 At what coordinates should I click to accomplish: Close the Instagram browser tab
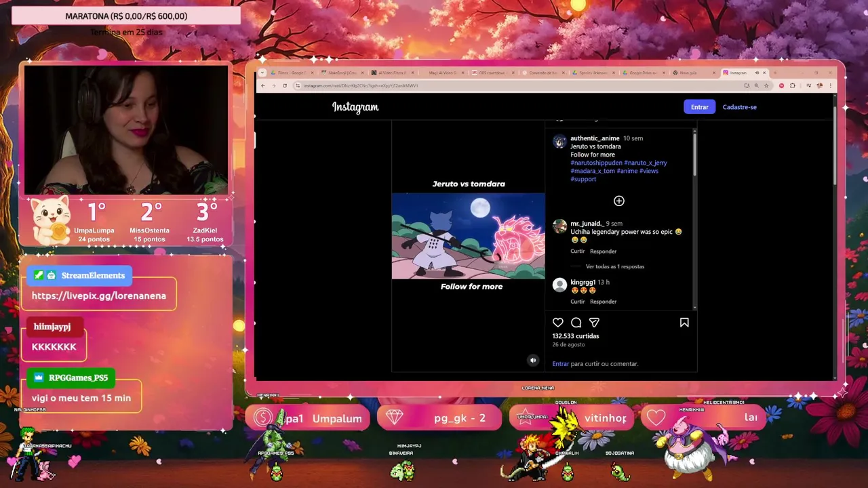click(x=764, y=73)
